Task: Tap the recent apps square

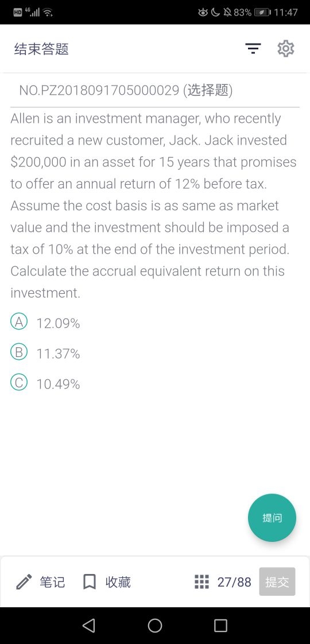Action: (220, 626)
